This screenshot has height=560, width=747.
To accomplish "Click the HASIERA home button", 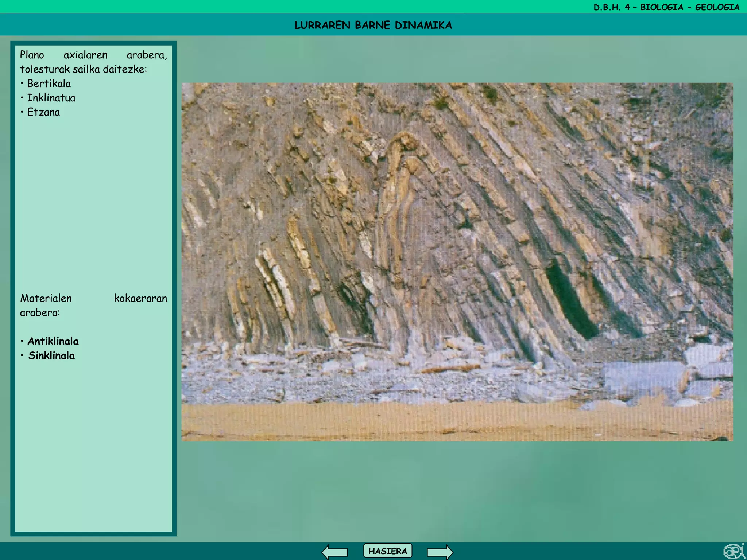I will point(387,551).
